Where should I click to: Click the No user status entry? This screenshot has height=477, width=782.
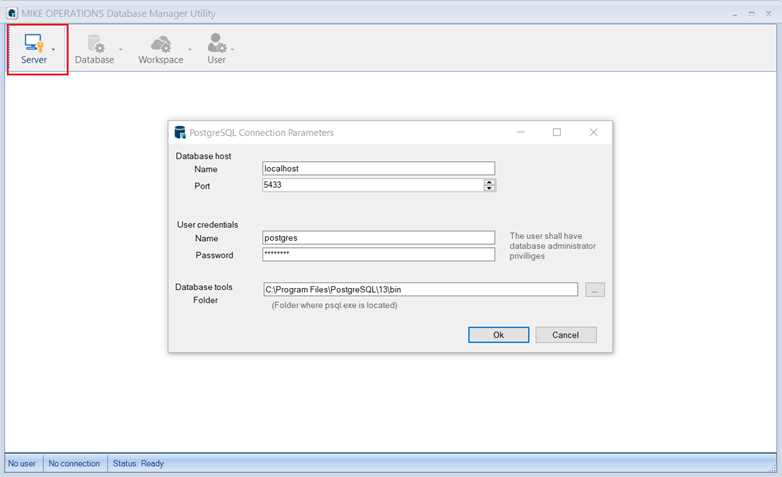(x=22, y=464)
